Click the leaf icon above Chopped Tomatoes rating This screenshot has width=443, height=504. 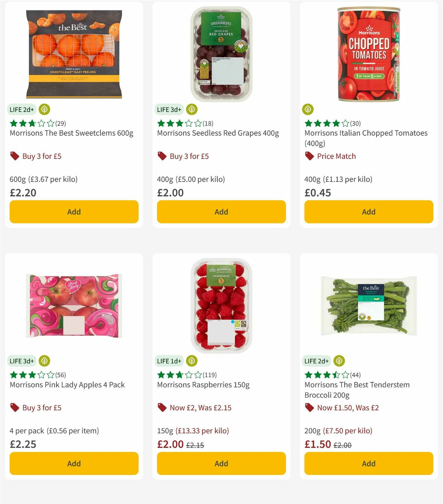tap(308, 109)
